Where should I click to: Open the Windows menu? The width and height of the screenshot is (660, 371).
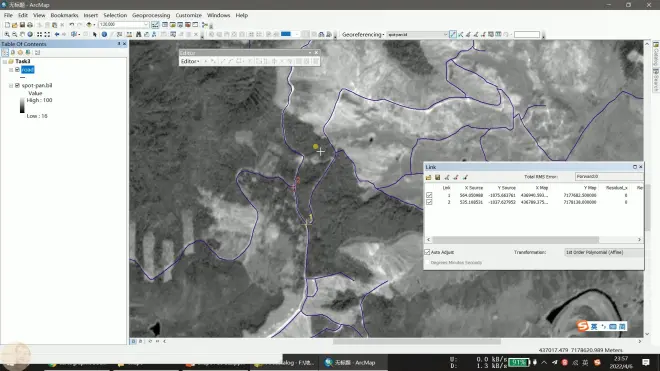click(x=218, y=15)
